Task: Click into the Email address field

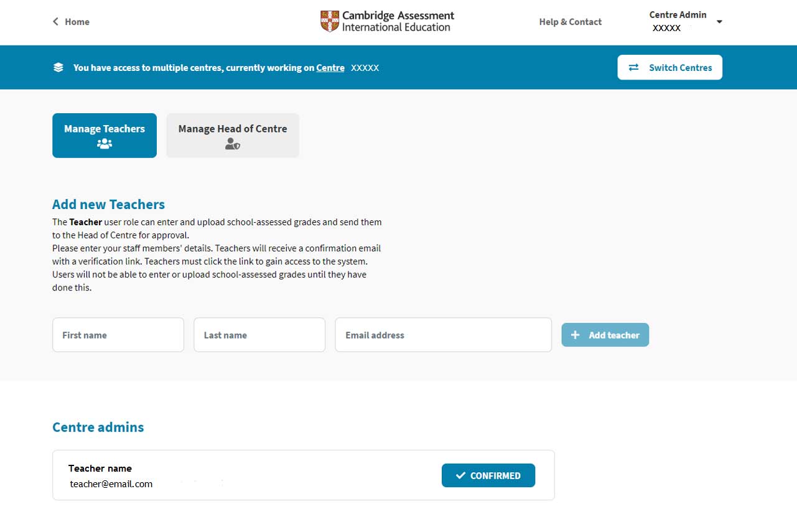Action: [x=443, y=335]
